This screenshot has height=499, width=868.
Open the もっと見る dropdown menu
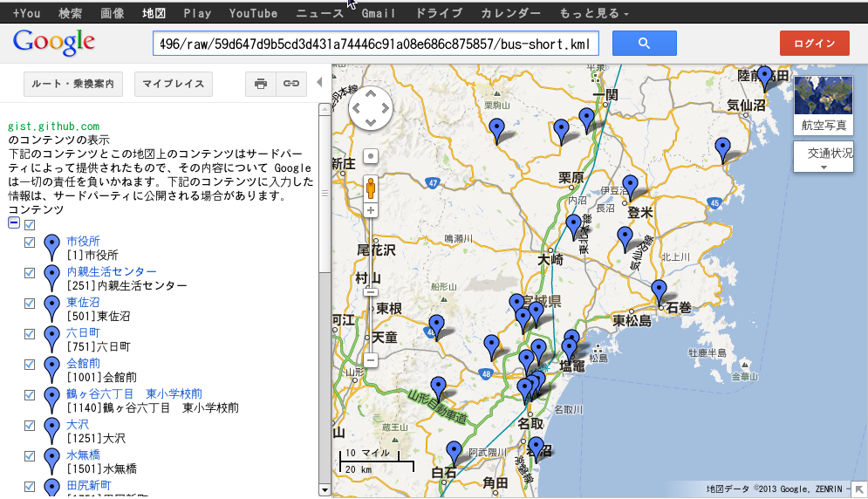point(594,13)
